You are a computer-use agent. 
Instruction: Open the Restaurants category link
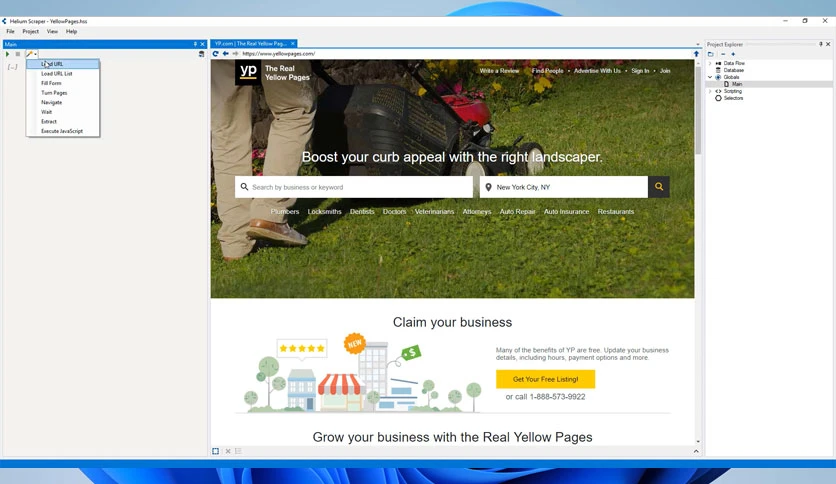coord(616,212)
